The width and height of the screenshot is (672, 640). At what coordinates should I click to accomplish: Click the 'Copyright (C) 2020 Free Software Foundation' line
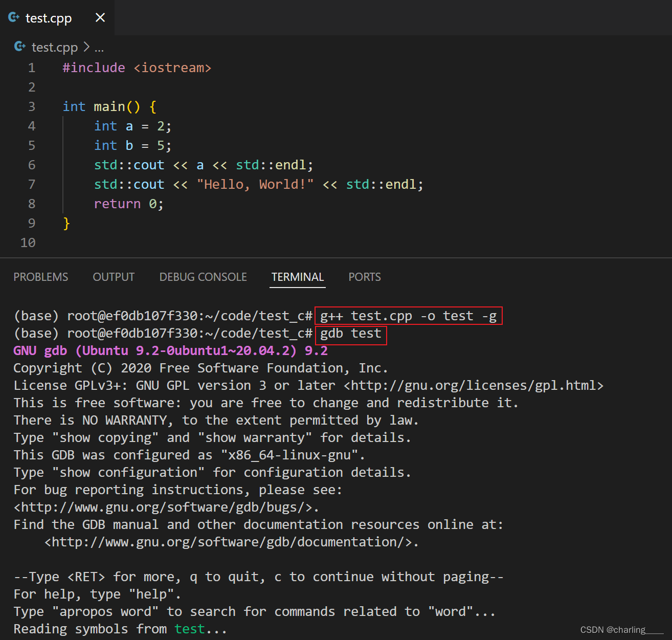(201, 368)
